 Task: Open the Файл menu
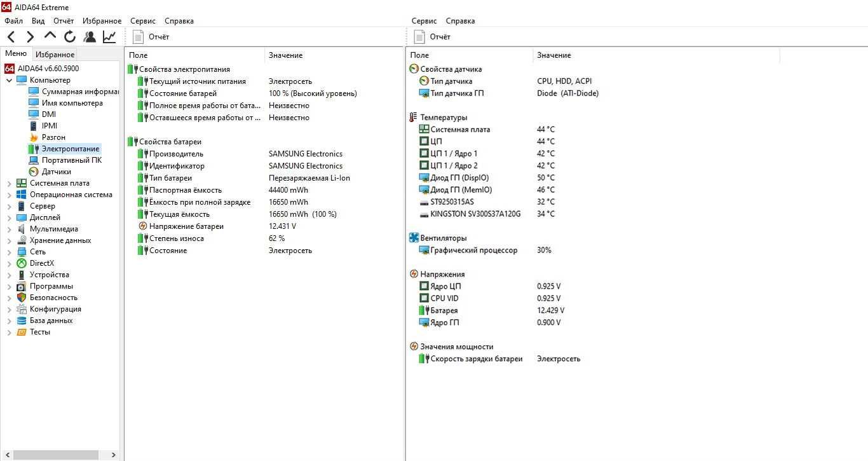[13, 21]
